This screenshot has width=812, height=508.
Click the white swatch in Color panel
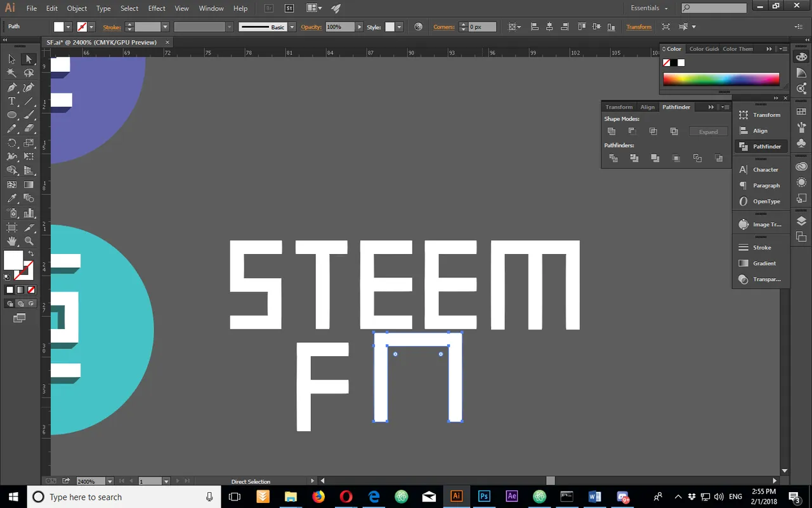[681, 63]
